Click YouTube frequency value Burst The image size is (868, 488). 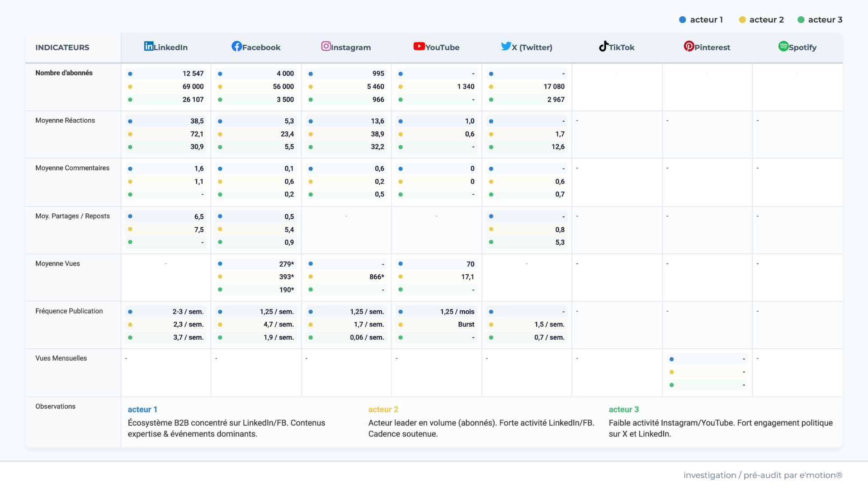point(466,324)
